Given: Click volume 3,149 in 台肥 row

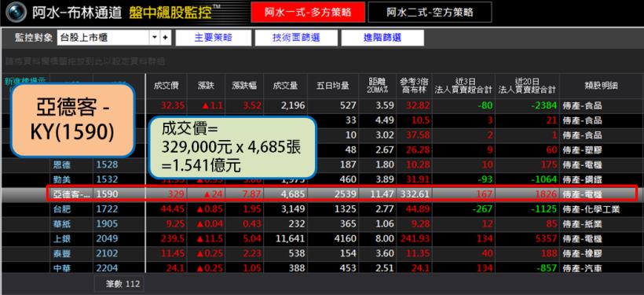Looking at the screenshot, I should point(292,209).
